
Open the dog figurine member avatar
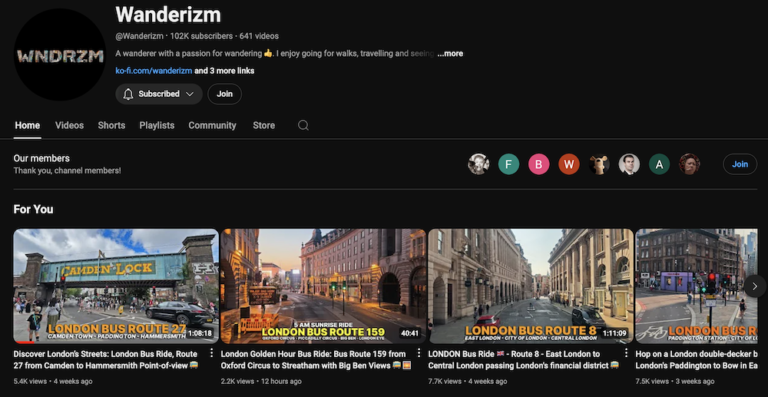599,164
